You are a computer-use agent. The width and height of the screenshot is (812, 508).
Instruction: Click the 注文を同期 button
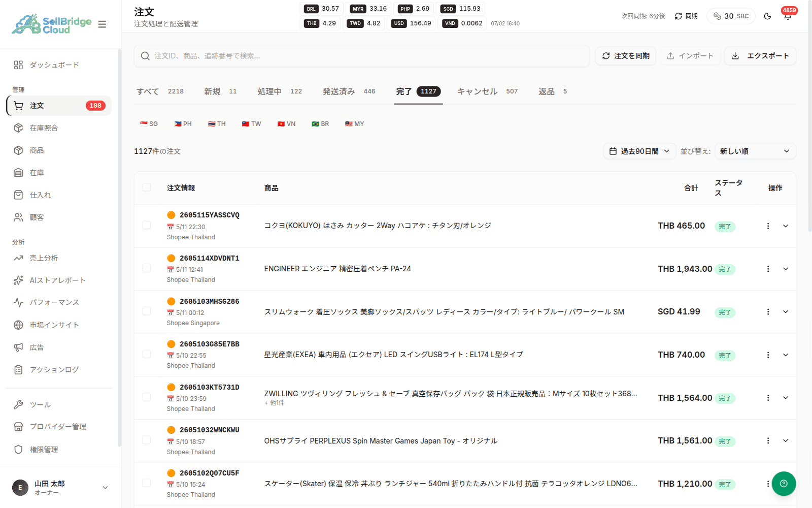pyautogui.click(x=626, y=56)
